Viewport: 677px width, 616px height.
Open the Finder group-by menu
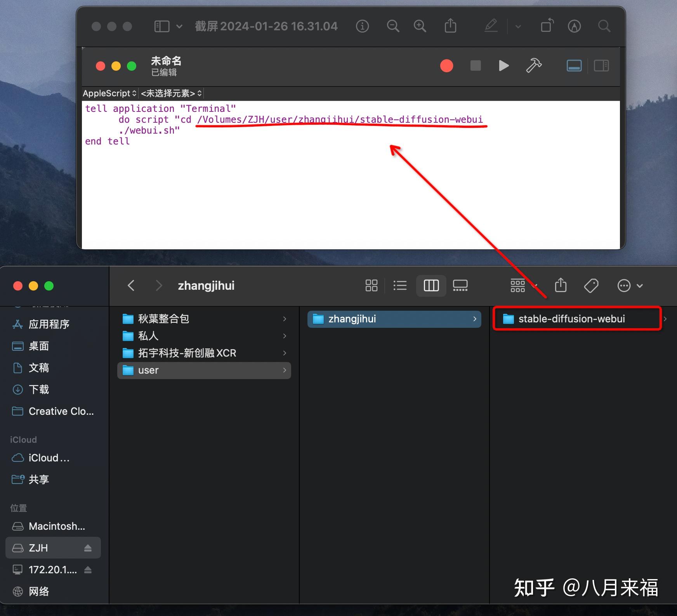(x=524, y=285)
